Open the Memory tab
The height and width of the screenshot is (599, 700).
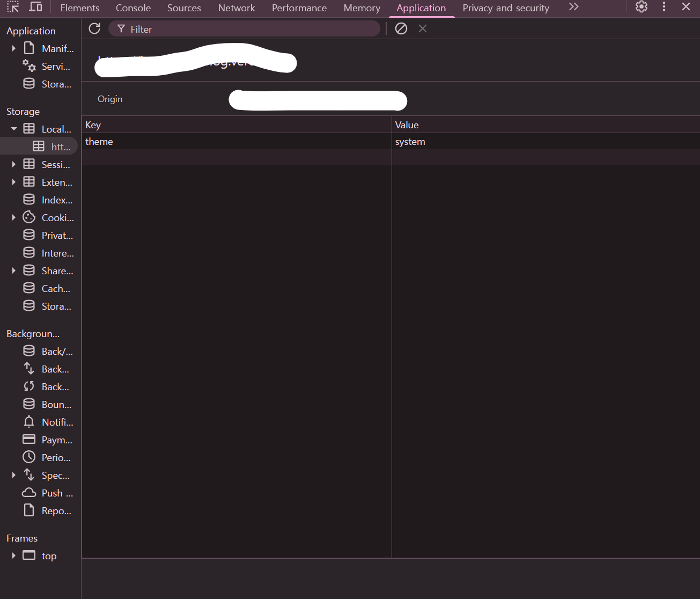362,8
